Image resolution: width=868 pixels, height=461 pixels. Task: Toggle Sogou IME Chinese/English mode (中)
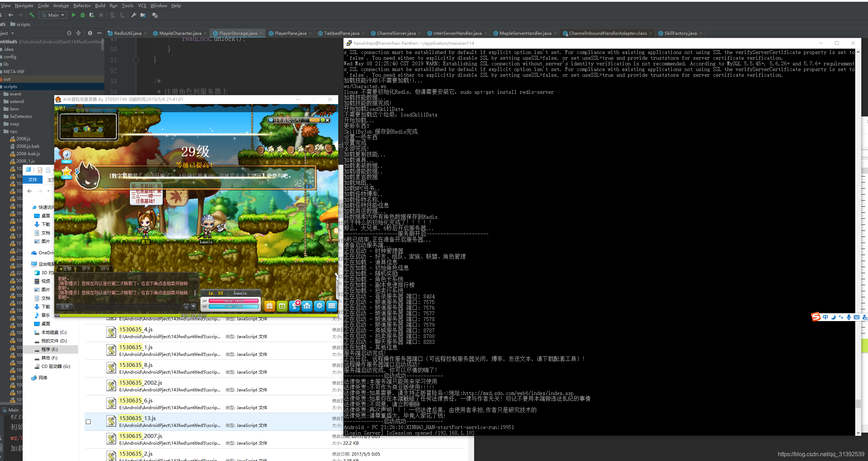825,317
